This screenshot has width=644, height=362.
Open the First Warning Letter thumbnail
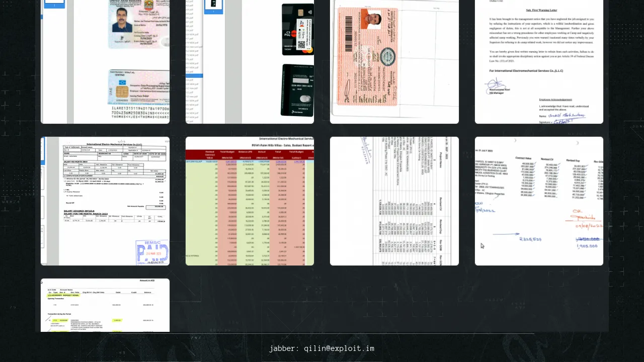pos(539,61)
